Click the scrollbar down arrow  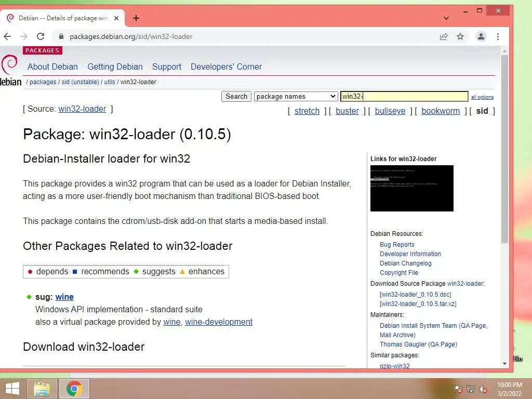(504, 364)
